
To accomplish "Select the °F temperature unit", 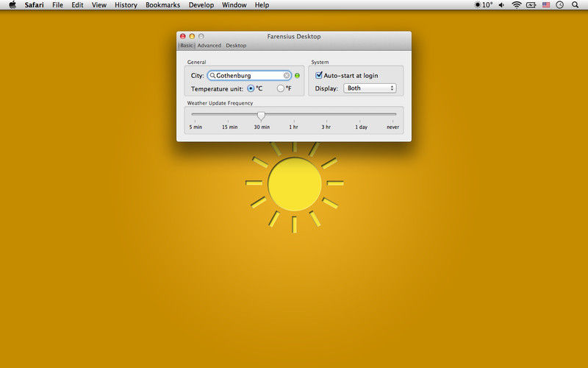I will [x=281, y=88].
